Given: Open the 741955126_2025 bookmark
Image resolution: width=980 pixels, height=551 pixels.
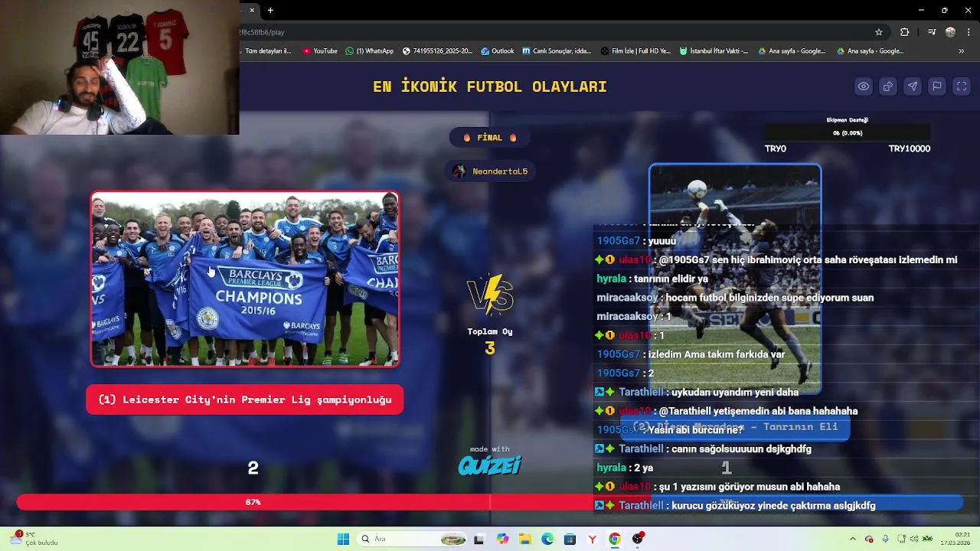Looking at the screenshot, I should click(x=437, y=51).
